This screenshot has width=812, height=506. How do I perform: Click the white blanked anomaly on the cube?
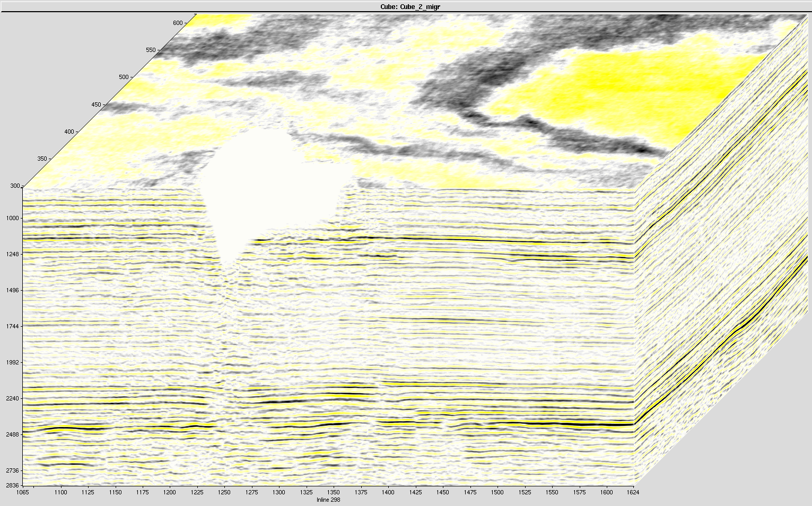265,186
